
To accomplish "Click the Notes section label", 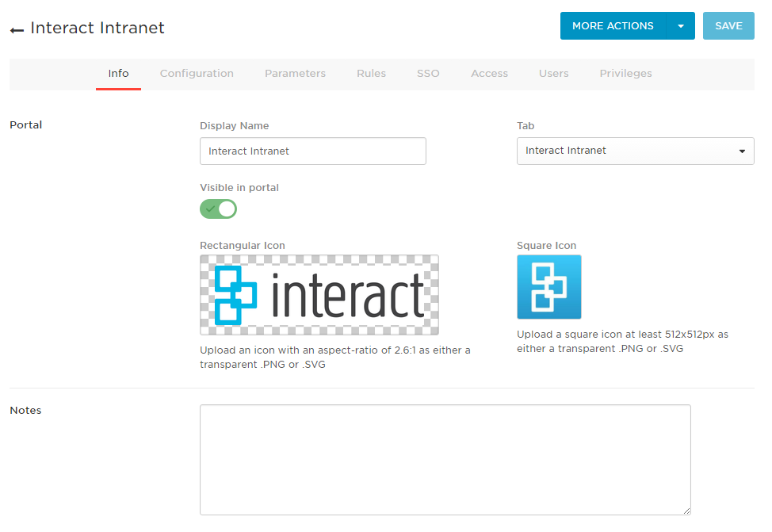I will tap(25, 411).
